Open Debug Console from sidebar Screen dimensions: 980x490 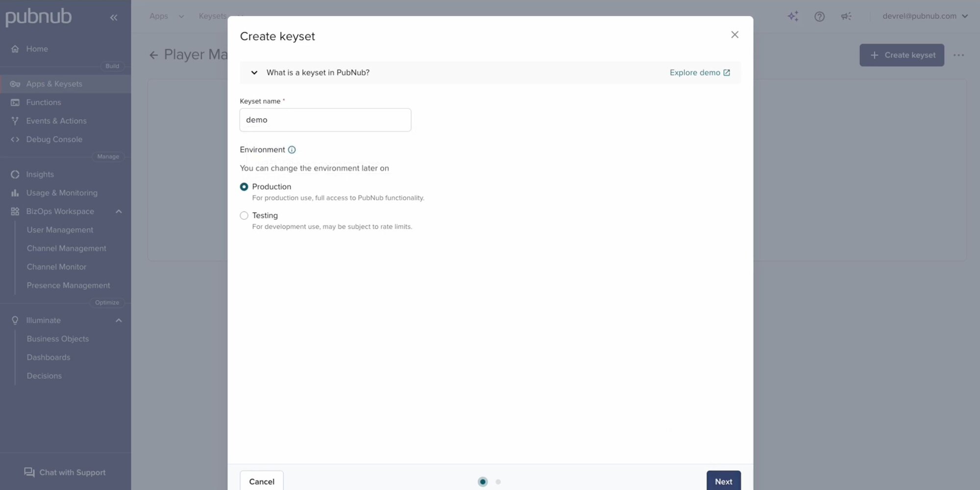click(54, 139)
